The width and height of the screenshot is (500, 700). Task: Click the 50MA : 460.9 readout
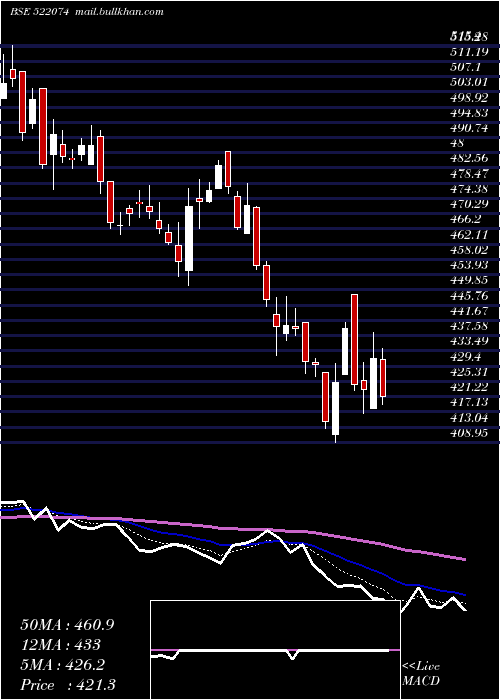(67, 625)
